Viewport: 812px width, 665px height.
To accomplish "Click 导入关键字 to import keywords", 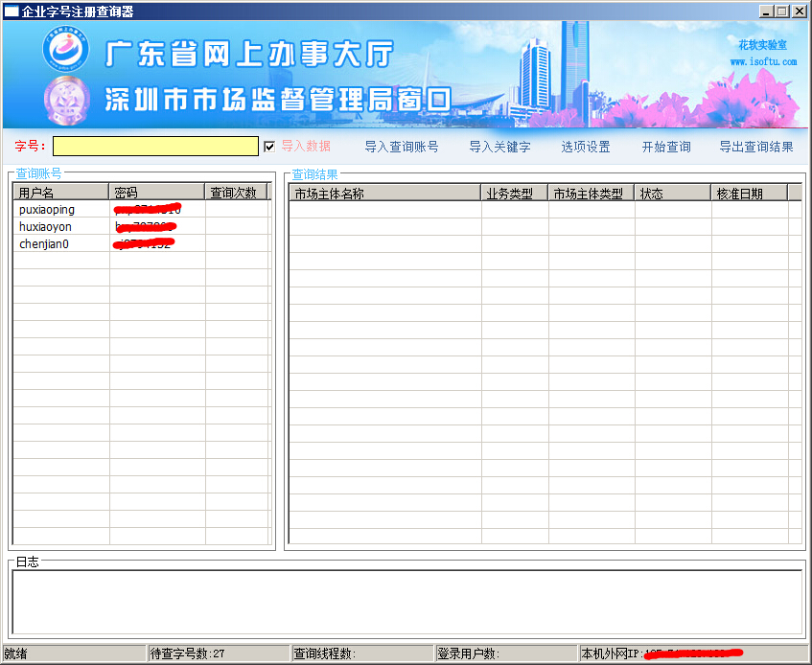I will pos(499,147).
